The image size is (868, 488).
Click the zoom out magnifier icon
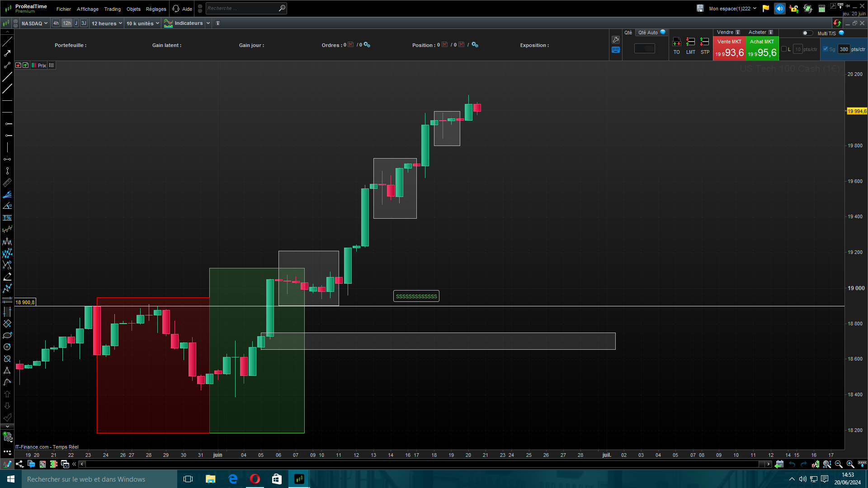(x=839, y=464)
